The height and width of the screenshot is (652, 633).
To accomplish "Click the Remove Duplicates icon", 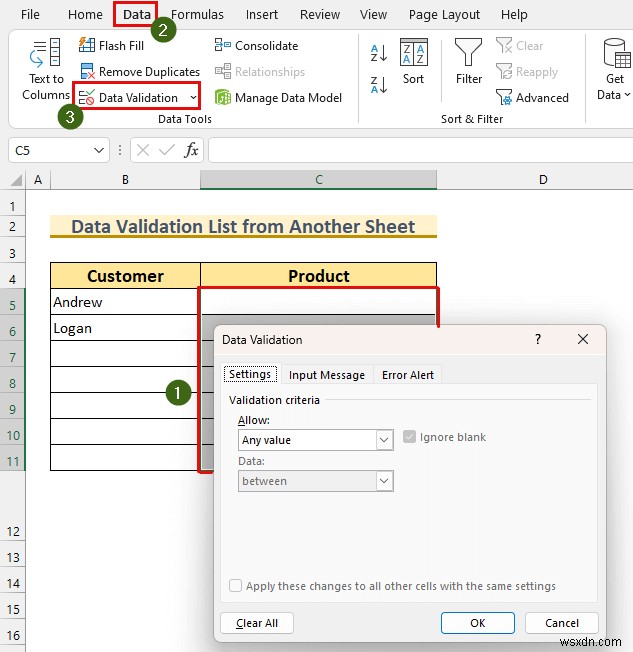I will 87,71.
